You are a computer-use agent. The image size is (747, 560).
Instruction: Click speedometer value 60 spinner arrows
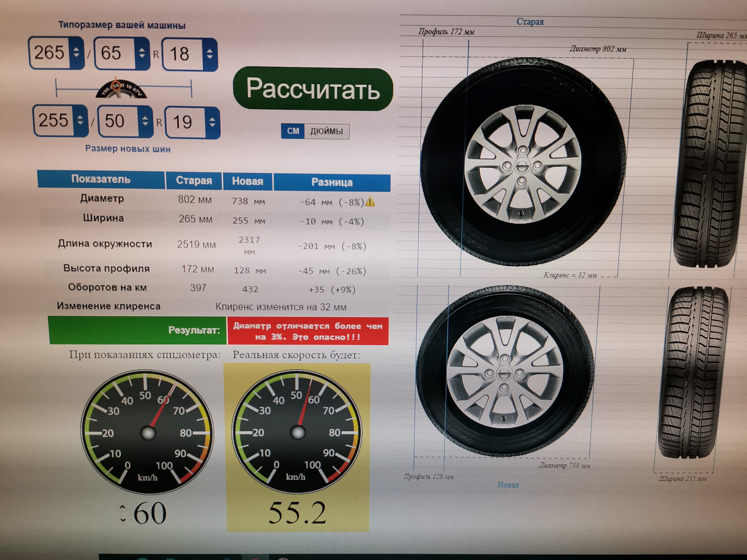click(x=123, y=514)
